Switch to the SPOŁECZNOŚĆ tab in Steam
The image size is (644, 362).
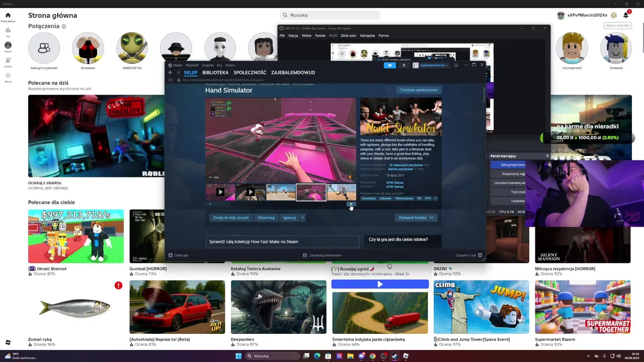click(250, 72)
